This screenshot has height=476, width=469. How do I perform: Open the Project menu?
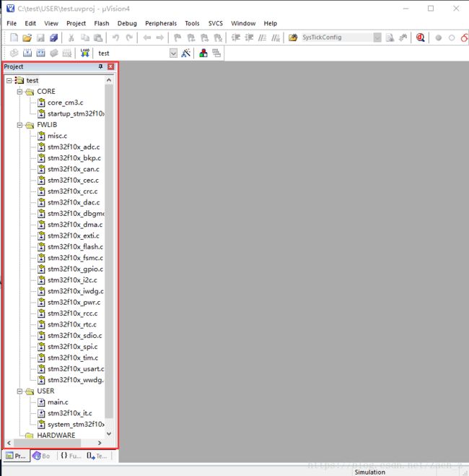coord(76,23)
